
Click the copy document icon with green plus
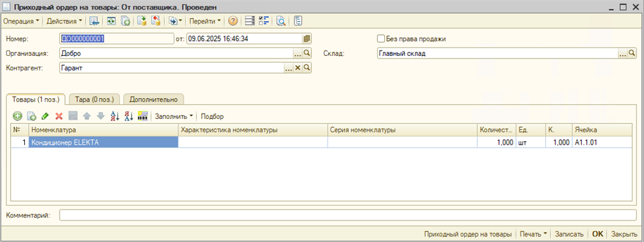click(126, 21)
